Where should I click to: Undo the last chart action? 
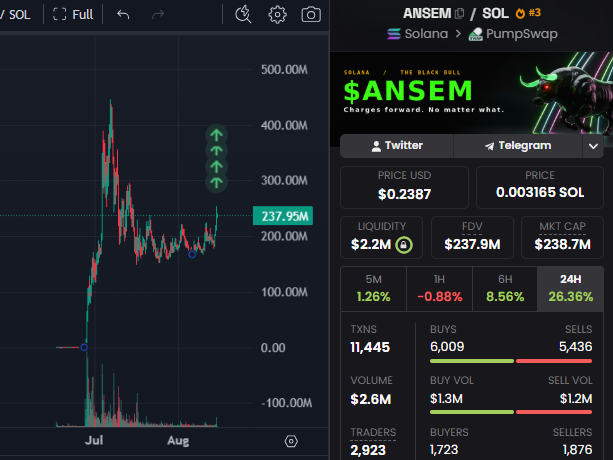click(x=123, y=14)
